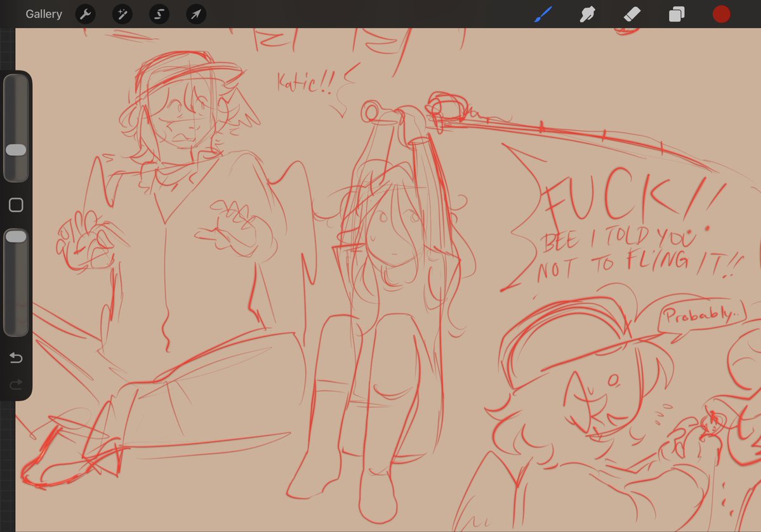761x532 pixels.
Task: Tap the square Modify button in sidebar
Action: tap(16, 205)
